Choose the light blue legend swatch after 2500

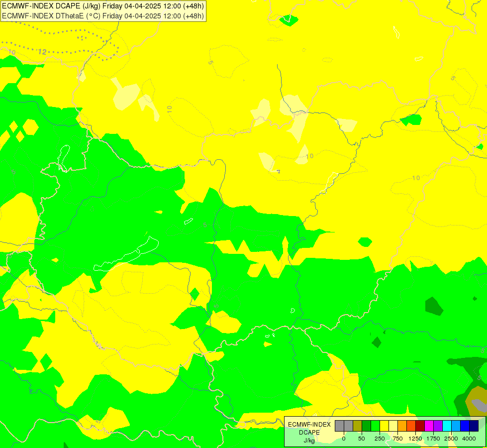coord(456,426)
